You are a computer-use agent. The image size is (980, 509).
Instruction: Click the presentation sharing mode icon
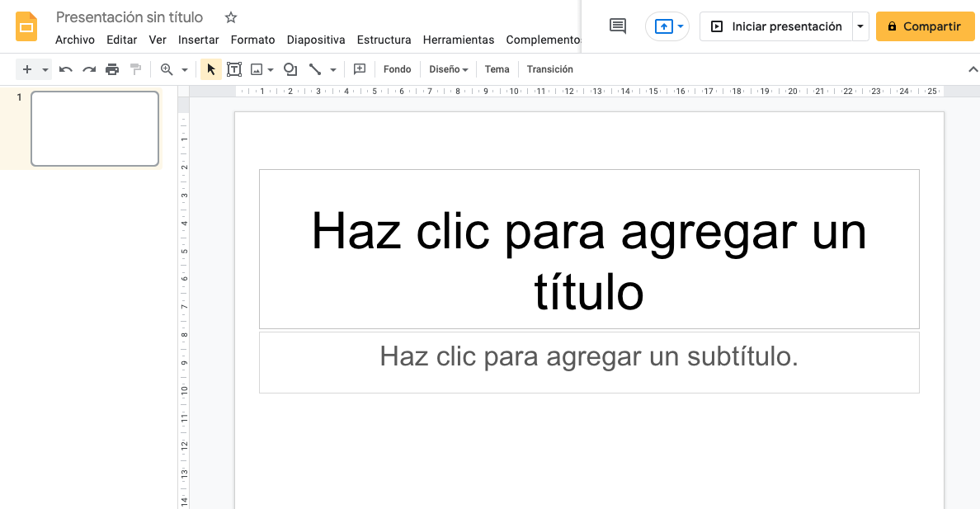point(662,26)
